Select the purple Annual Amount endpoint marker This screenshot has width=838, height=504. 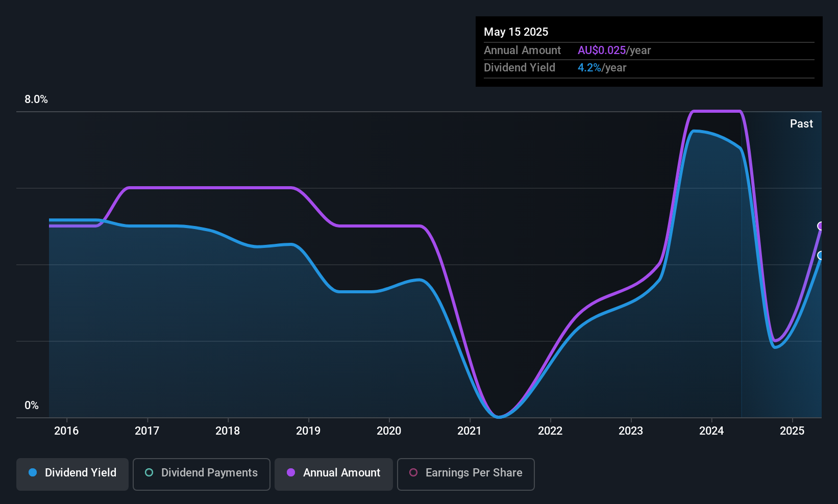[821, 226]
